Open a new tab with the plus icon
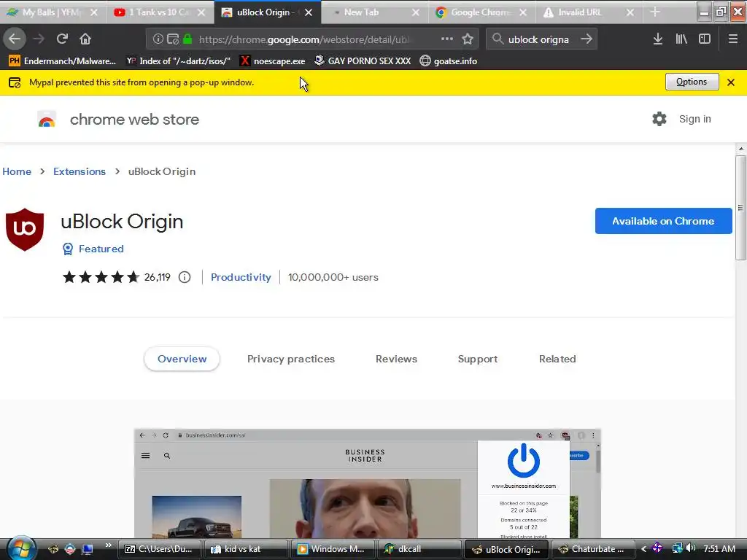Screen dimensions: 747x560 pos(655,12)
